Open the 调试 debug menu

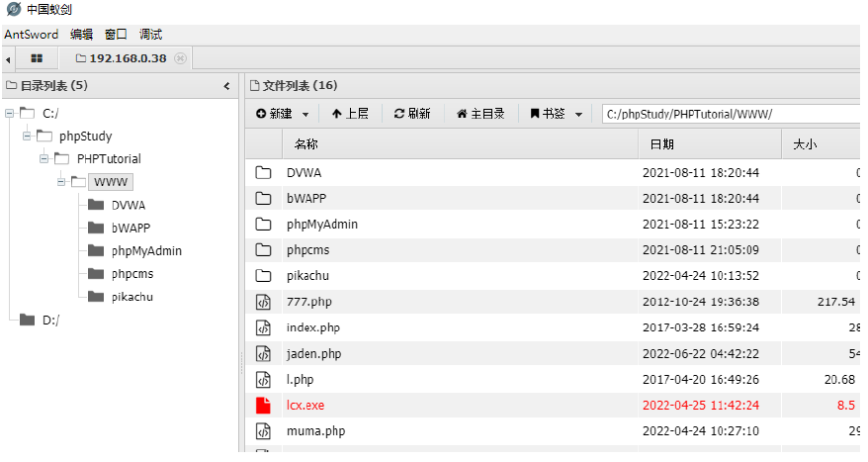(150, 34)
